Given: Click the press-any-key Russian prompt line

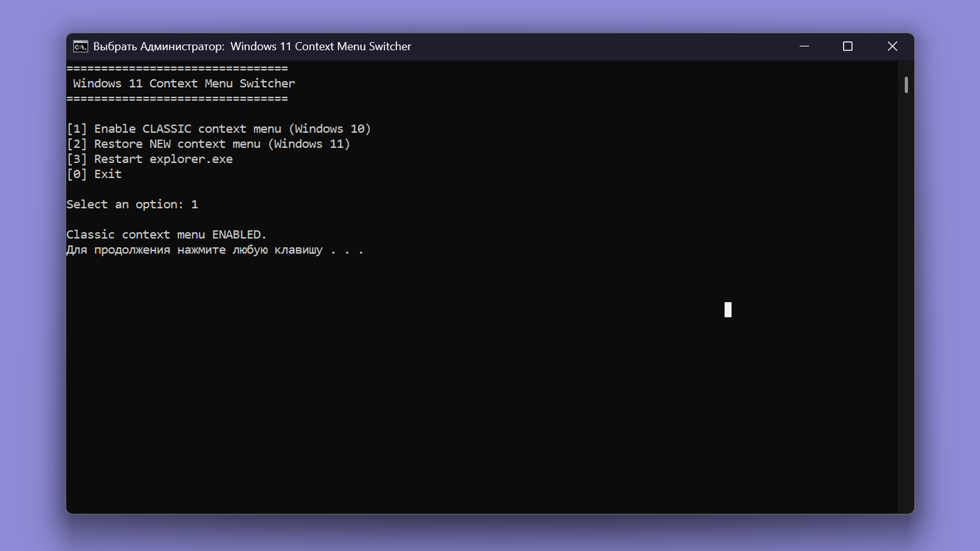Looking at the screenshot, I should [214, 250].
